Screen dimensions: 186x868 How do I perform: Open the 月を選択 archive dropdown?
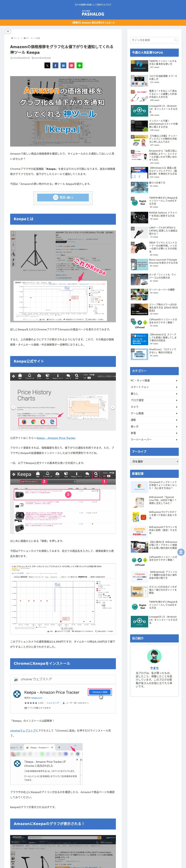tap(154, 462)
